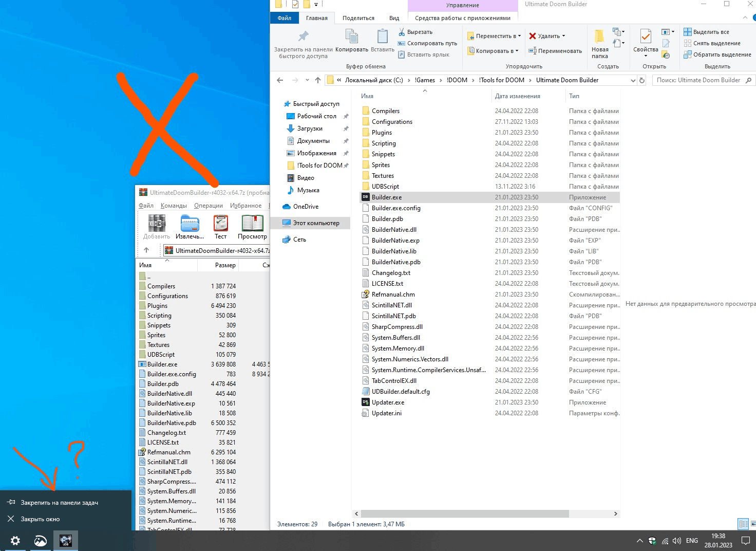
Task: Open the Файл tab in Explorer
Action: [x=285, y=18]
